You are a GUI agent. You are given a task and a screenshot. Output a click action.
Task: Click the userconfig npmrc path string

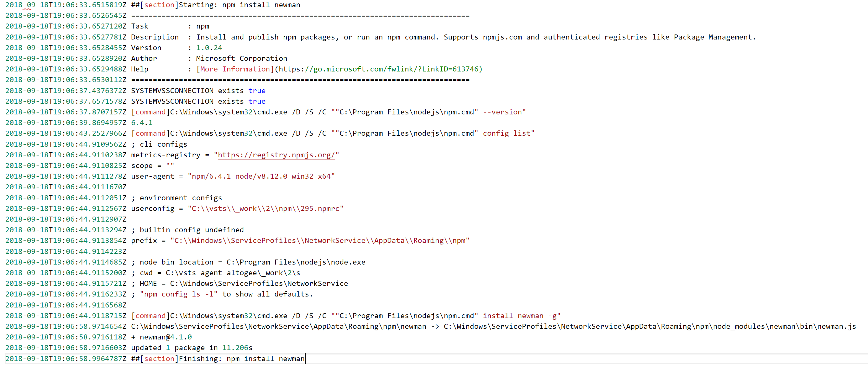[266, 208]
